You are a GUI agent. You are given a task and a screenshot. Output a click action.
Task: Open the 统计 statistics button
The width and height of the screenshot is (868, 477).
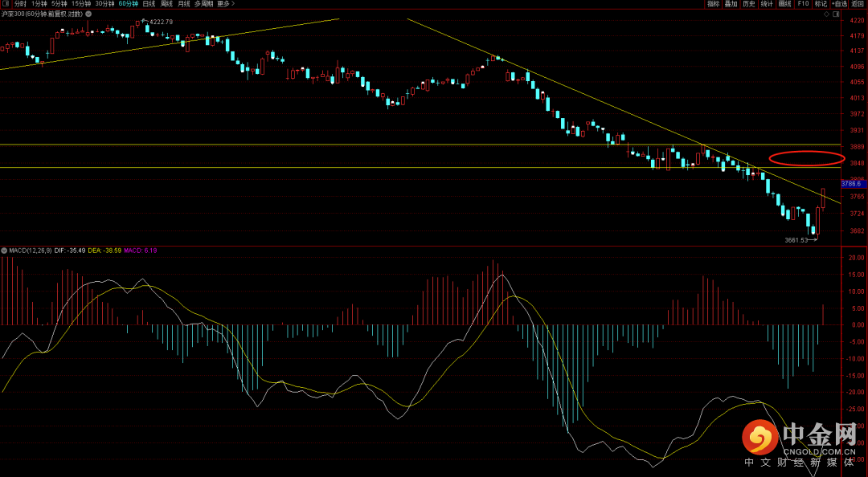767,4
